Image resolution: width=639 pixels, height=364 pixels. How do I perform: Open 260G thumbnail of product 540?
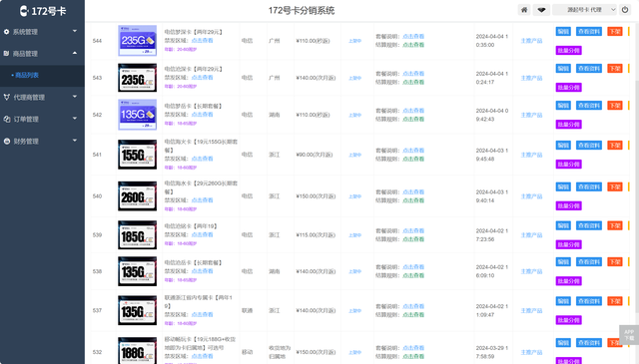tap(138, 195)
